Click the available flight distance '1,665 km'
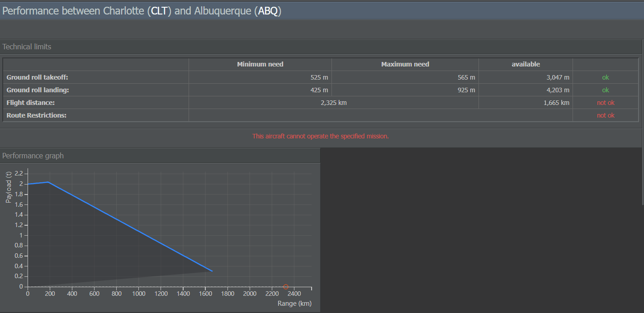The width and height of the screenshot is (644, 313). 556,103
